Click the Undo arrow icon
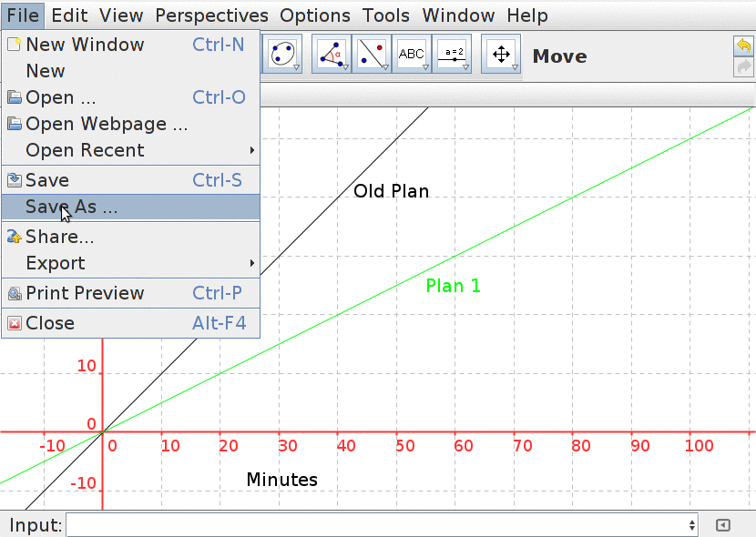The height and width of the screenshot is (537, 756). point(743,44)
